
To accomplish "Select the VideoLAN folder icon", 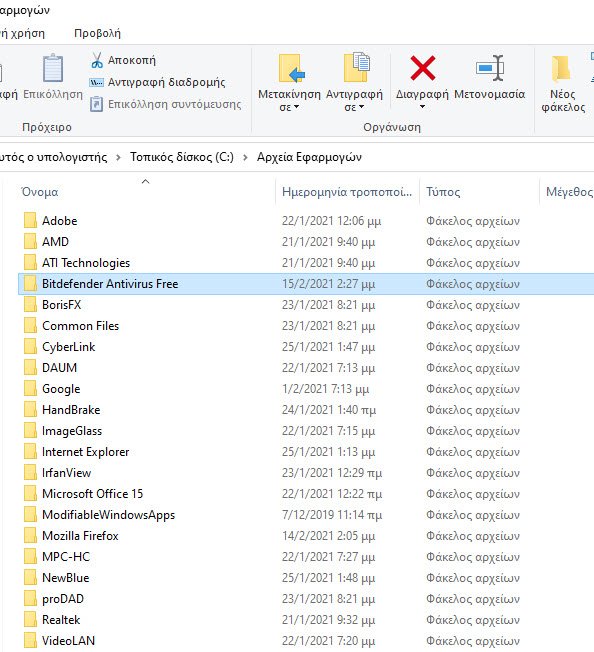I will (x=30, y=640).
